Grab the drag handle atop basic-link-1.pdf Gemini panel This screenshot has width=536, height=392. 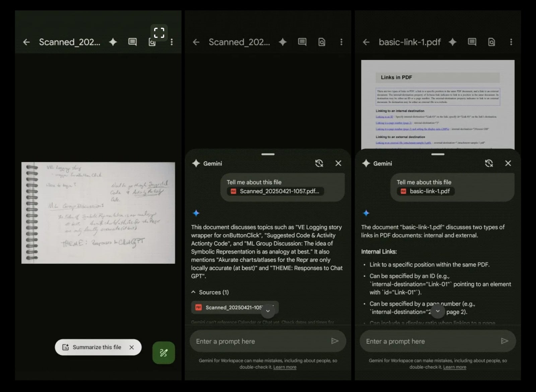pos(438,154)
